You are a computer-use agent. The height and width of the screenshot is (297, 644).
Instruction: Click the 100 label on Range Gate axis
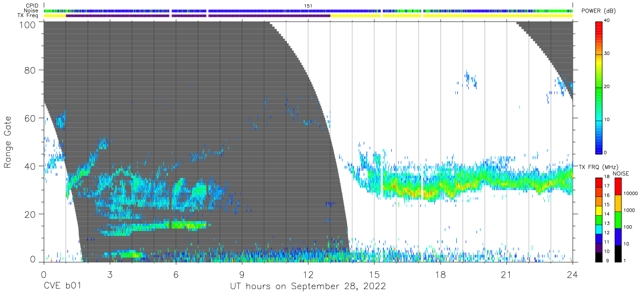click(27, 25)
